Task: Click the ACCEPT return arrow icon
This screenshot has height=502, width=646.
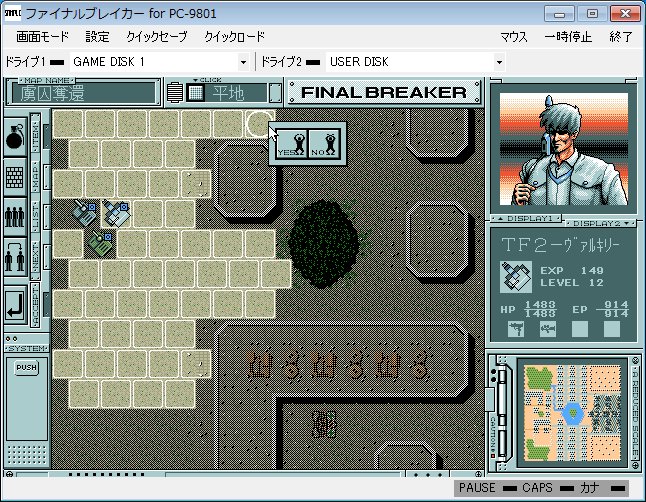Action: point(16,304)
